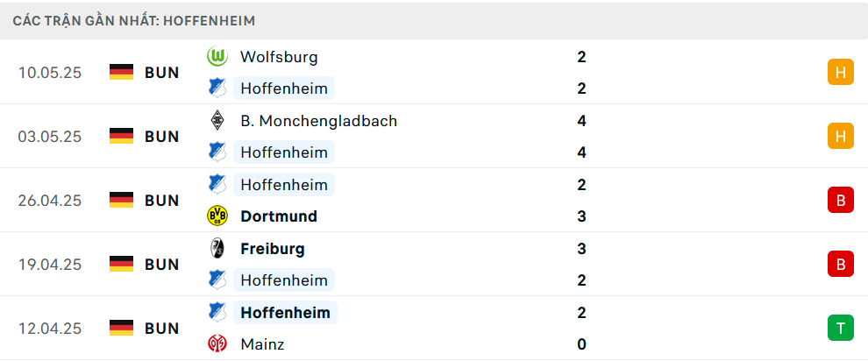Screen dimensions: 868x361
Task: Click the B. Monchengladbach score of 4
Action: coord(582,121)
